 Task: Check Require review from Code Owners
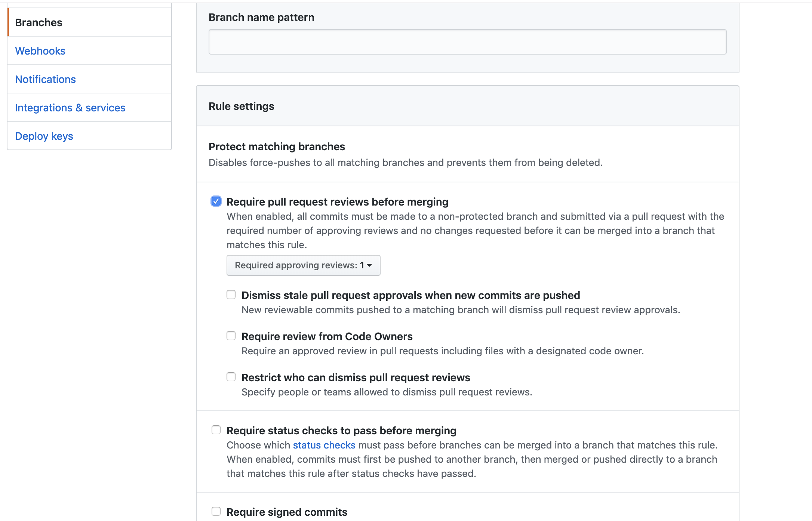tap(231, 336)
